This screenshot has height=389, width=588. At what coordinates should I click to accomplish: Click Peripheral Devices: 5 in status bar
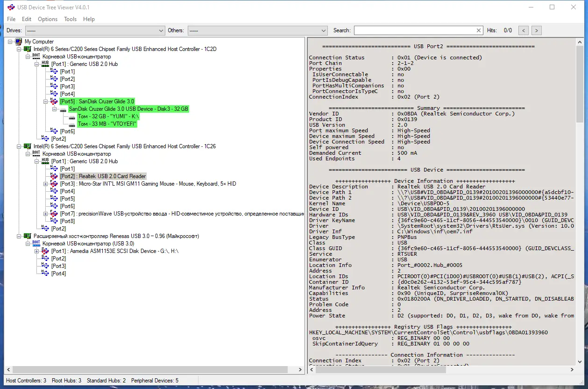tap(155, 381)
